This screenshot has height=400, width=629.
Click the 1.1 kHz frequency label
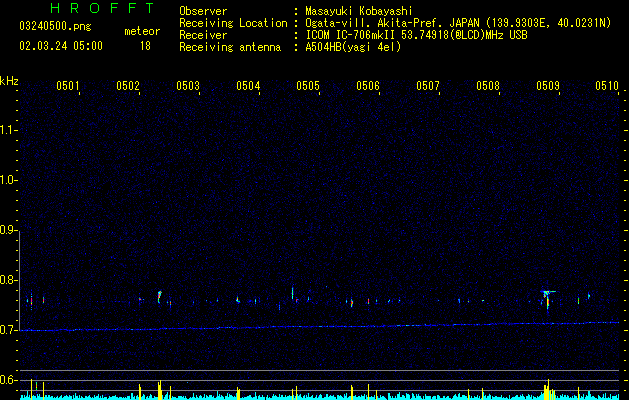pos(8,130)
